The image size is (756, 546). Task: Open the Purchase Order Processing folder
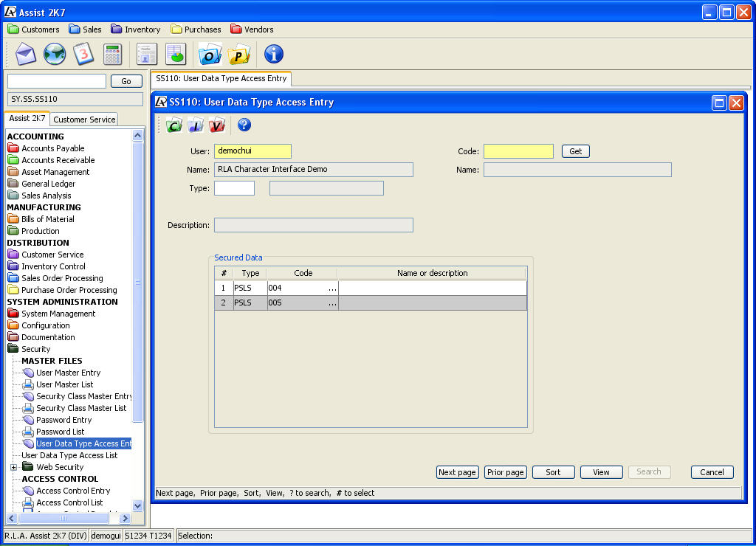click(63, 290)
